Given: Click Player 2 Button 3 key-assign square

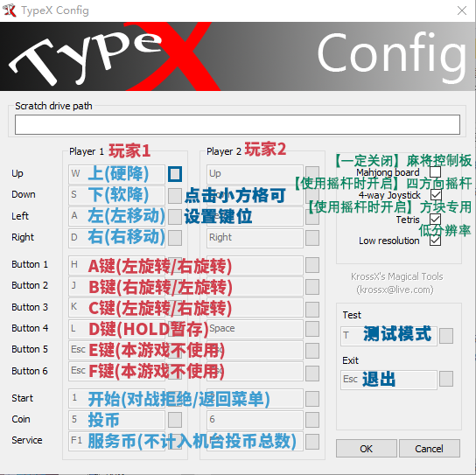Looking at the screenshot, I should 312,309.
